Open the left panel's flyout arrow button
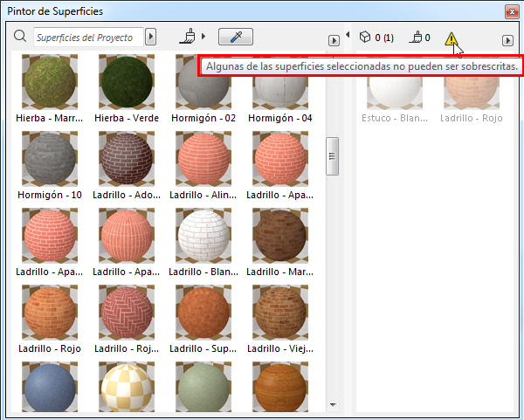Image resolution: width=524 pixels, height=420 pixels. (333, 41)
